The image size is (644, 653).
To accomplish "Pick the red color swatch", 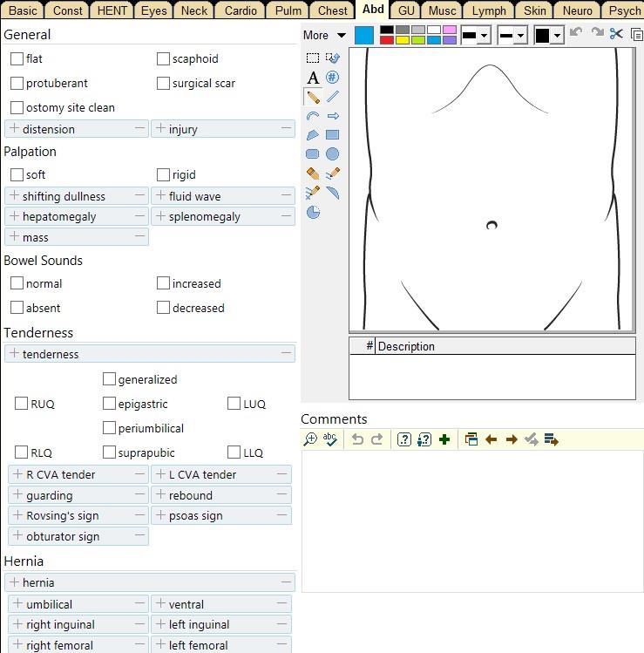I will [x=387, y=40].
